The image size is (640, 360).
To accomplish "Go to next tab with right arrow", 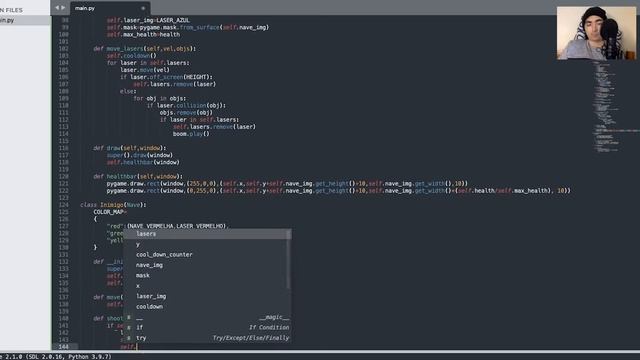I will click(63, 8).
